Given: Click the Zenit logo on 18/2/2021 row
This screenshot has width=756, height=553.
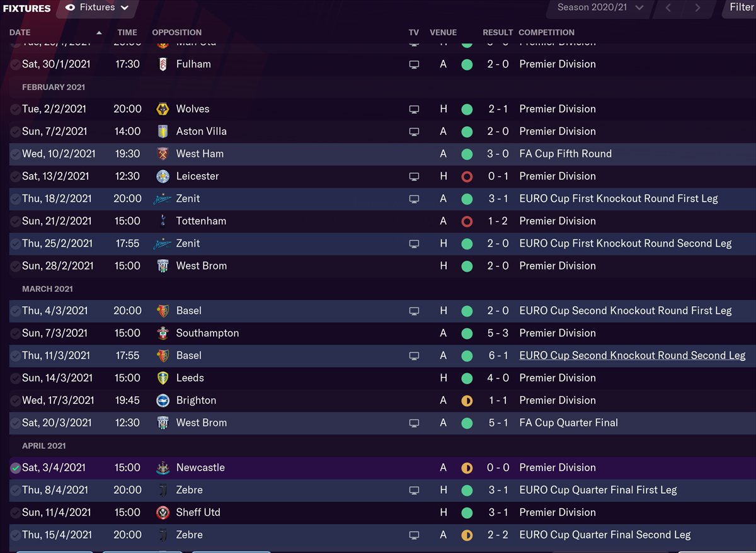Looking at the screenshot, I should (163, 199).
